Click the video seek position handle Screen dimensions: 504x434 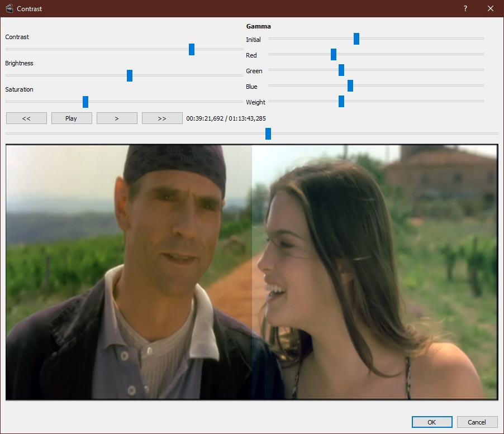(x=268, y=133)
